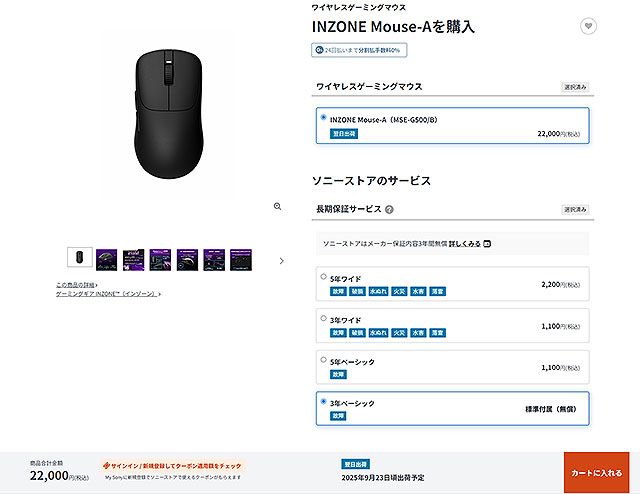This screenshot has height=494, width=640.
Task: Click the INZONE Mouse-Aを購入 title
Action: (393, 27)
